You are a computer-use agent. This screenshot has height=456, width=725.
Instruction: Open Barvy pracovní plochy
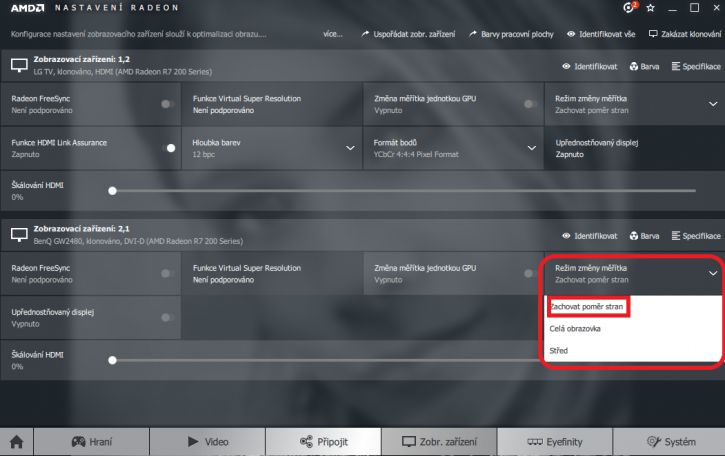tap(511, 34)
